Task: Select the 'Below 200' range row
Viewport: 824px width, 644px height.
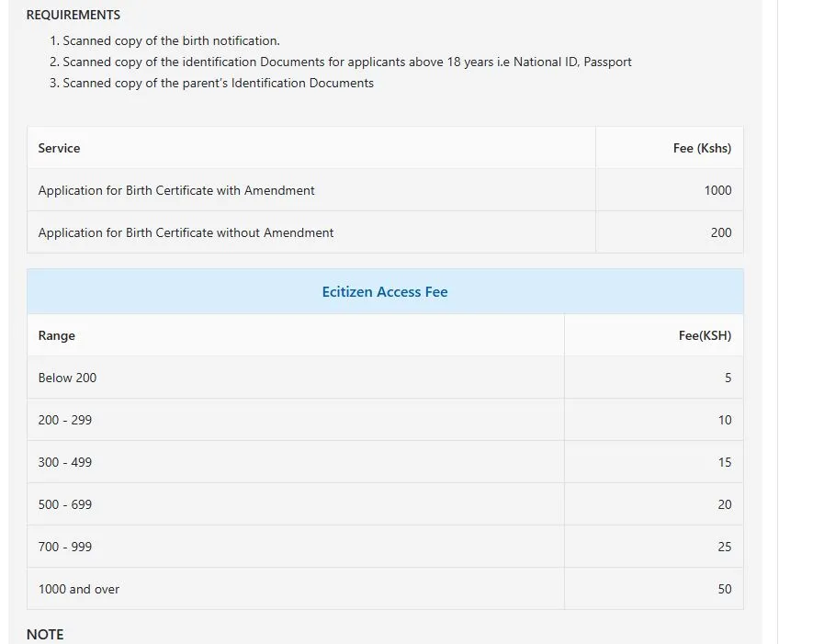Action: 385,378
